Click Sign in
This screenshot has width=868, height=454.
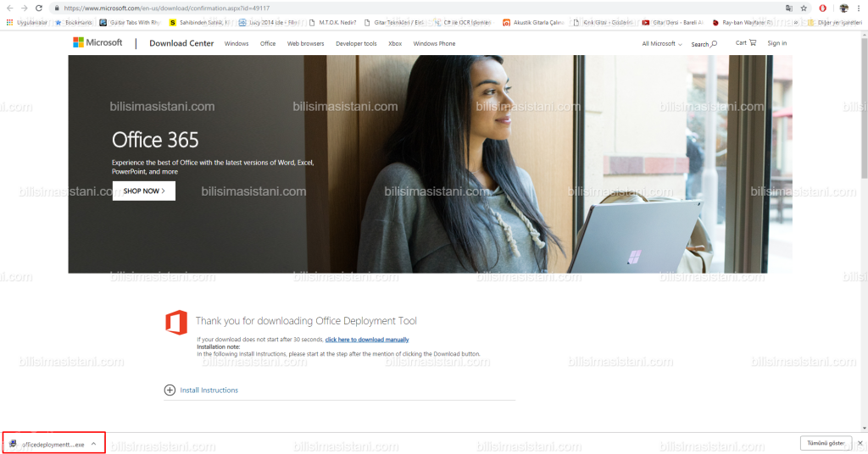coord(776,43)
